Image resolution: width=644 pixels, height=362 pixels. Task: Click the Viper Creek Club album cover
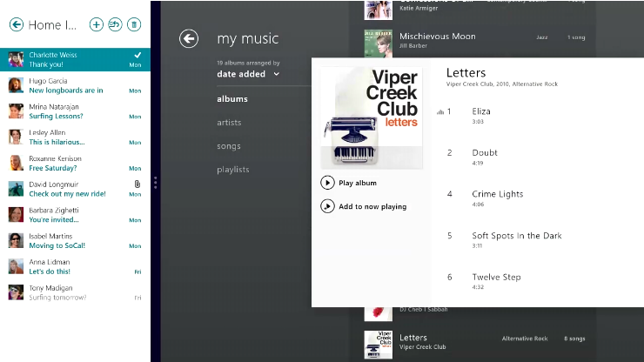(x=372, y=117)
